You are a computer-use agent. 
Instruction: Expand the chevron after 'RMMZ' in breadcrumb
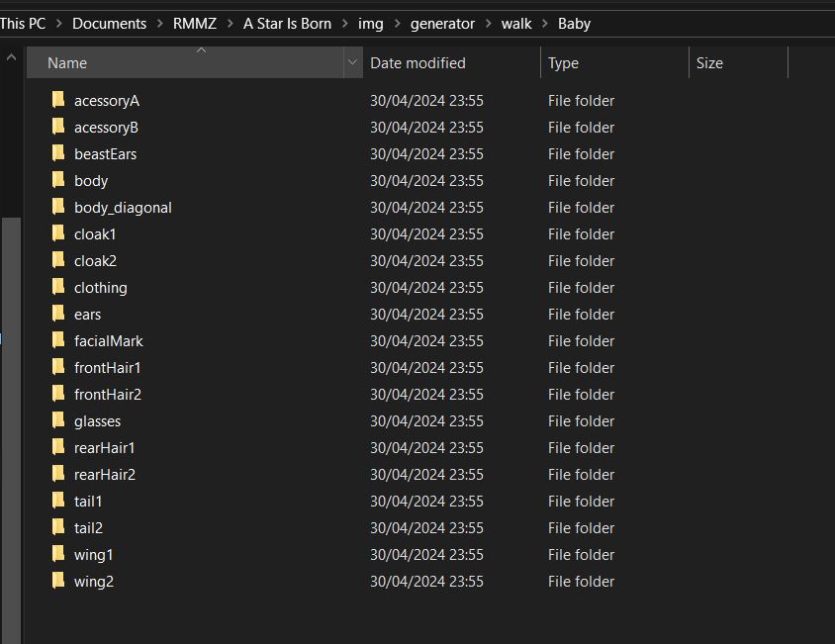[x=231, y=24]
